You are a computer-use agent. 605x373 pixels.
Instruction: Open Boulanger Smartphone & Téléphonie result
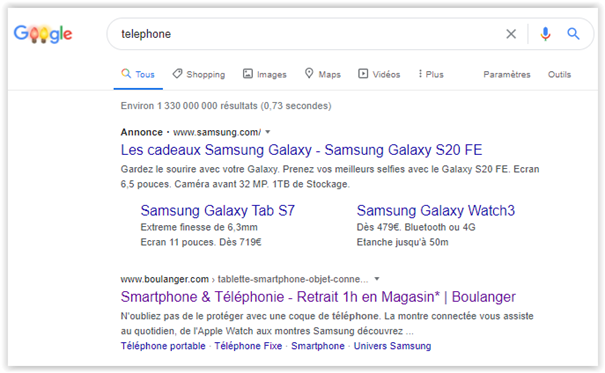click(318, 297)
